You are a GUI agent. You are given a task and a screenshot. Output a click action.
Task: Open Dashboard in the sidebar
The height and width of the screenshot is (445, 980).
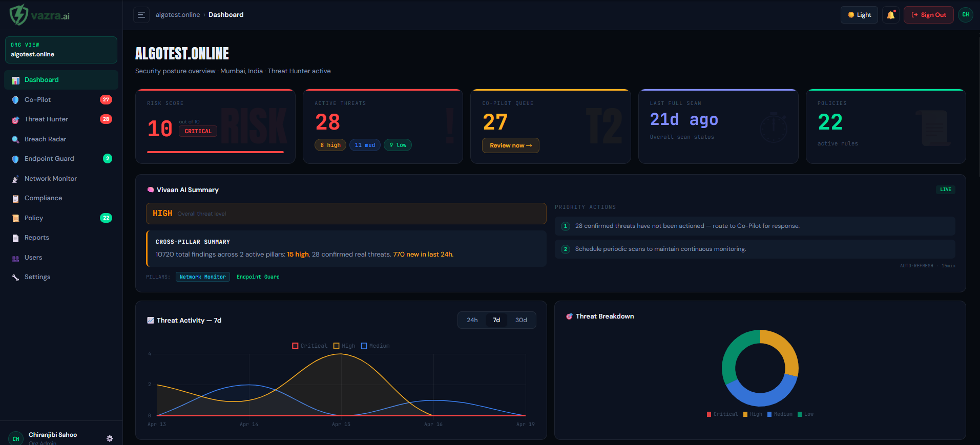point(61,80)
